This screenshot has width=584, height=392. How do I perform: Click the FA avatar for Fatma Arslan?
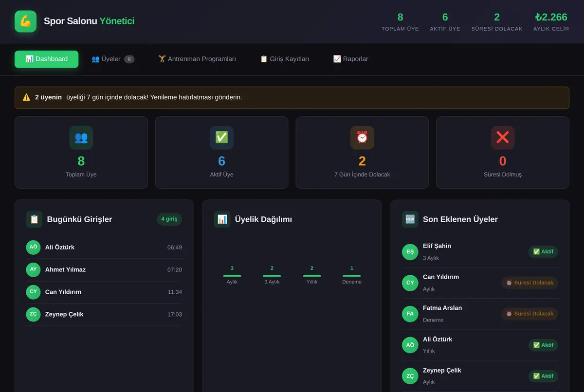[x=410, y=314]
